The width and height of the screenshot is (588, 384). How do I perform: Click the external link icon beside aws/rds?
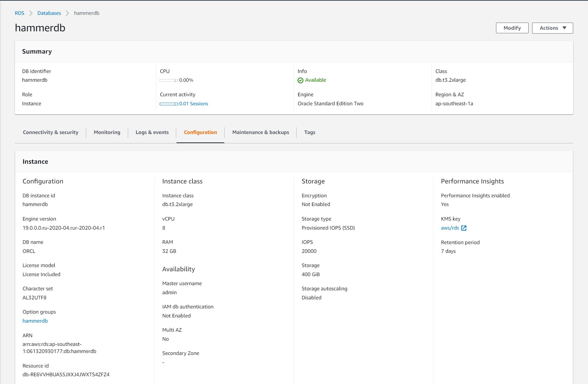(x=464, y=228)
